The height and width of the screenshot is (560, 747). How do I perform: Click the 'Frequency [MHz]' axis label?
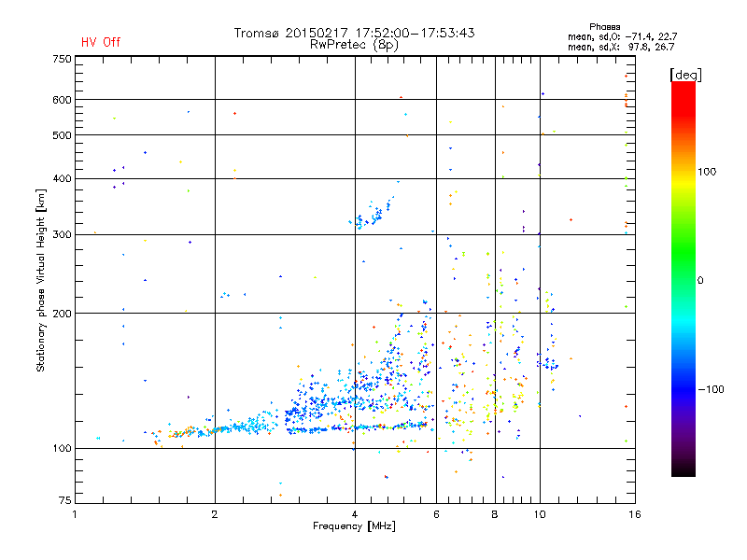354,526
